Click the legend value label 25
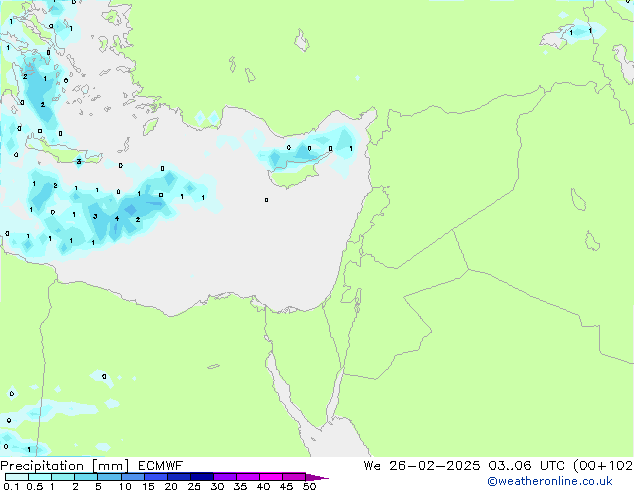 pos(194,486)
